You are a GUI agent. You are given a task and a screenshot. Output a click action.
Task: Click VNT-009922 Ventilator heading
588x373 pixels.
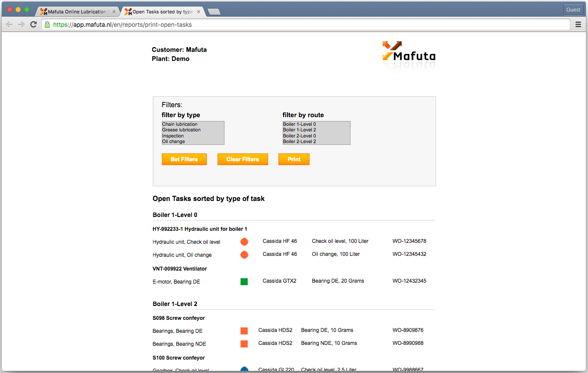point(180,269)
